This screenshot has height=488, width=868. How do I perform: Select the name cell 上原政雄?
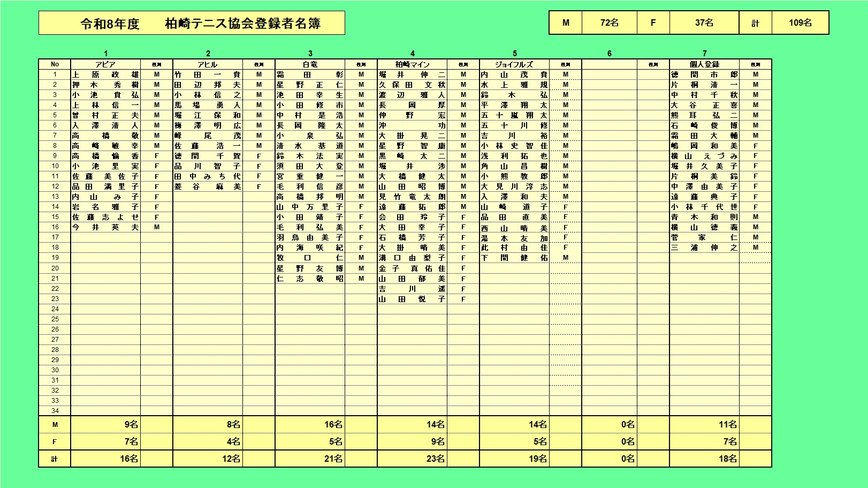105,74
